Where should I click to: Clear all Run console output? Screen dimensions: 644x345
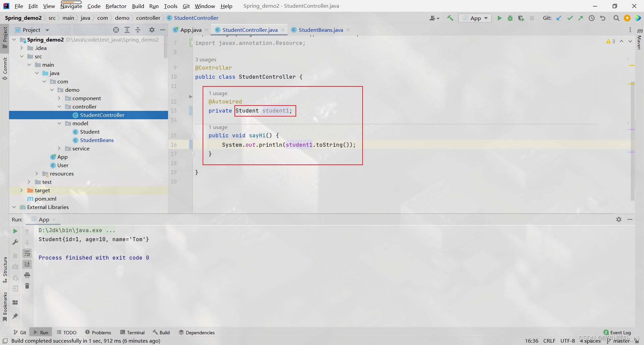click(x=27, y=286)
